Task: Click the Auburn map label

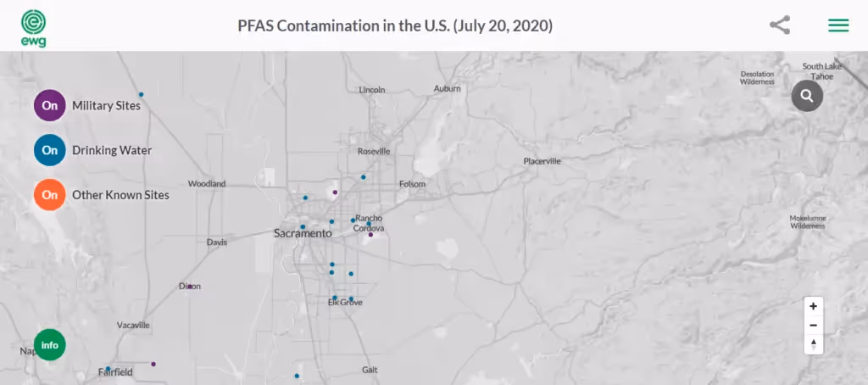Action: click(x=448, y=89)
